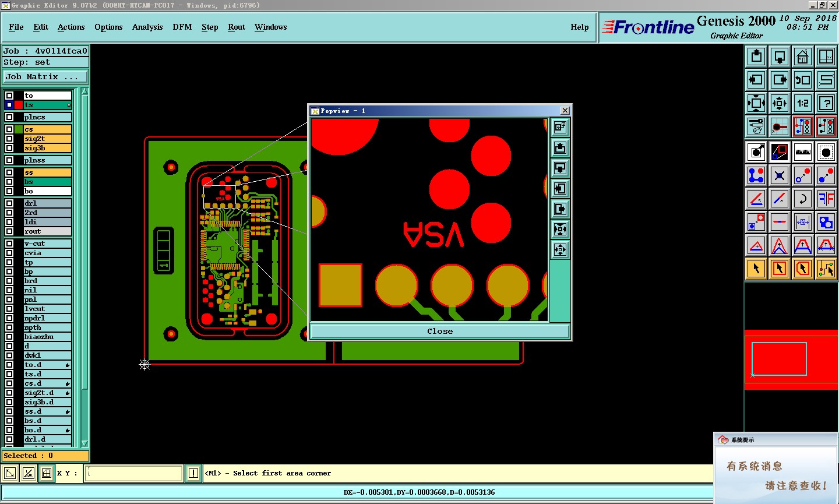Open the Analysis menu
Image resolution: width=839 pixels, height=504 pixels.
click(147, 27)
